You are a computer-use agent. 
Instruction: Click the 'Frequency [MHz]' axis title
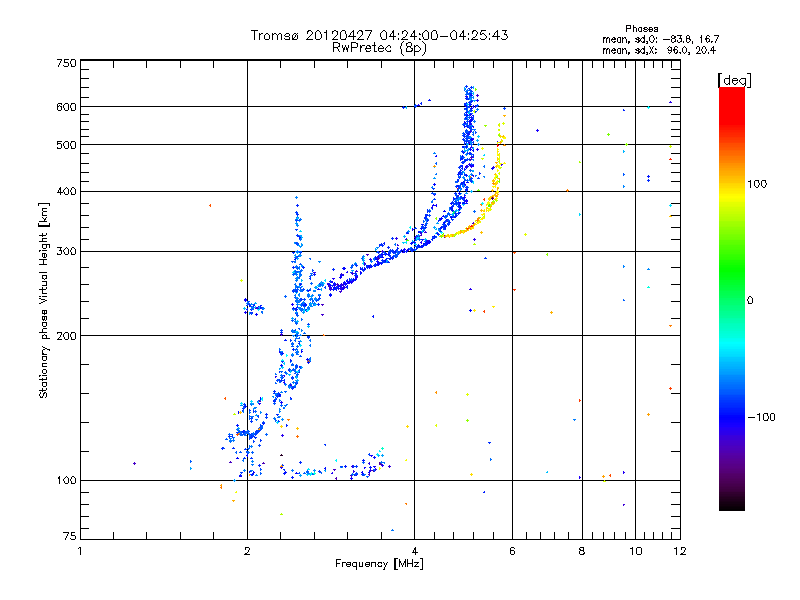pos(379,564)
